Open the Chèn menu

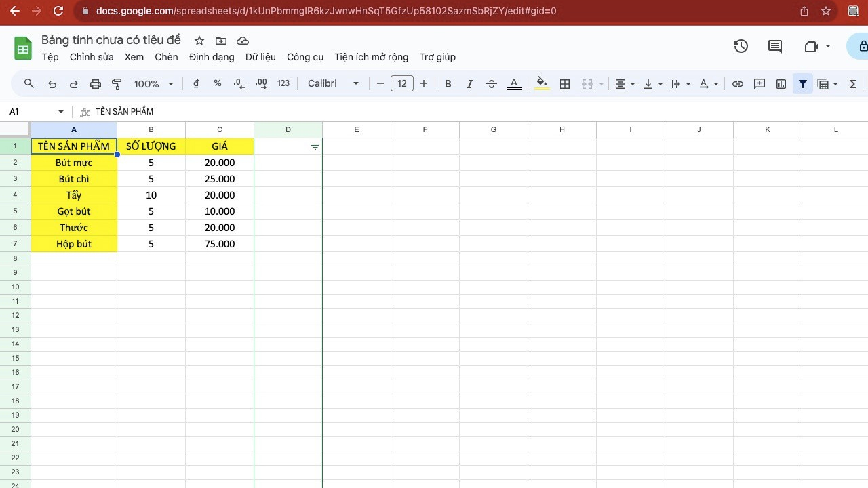coord(166,57)
